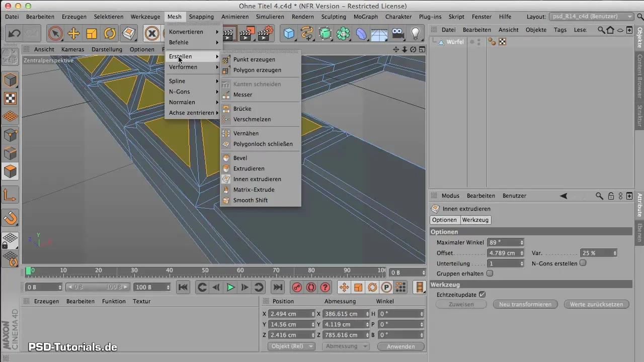Add a Floor environment object icon
This screenshot has width=644, height=362.
click(x=379, y=34)
